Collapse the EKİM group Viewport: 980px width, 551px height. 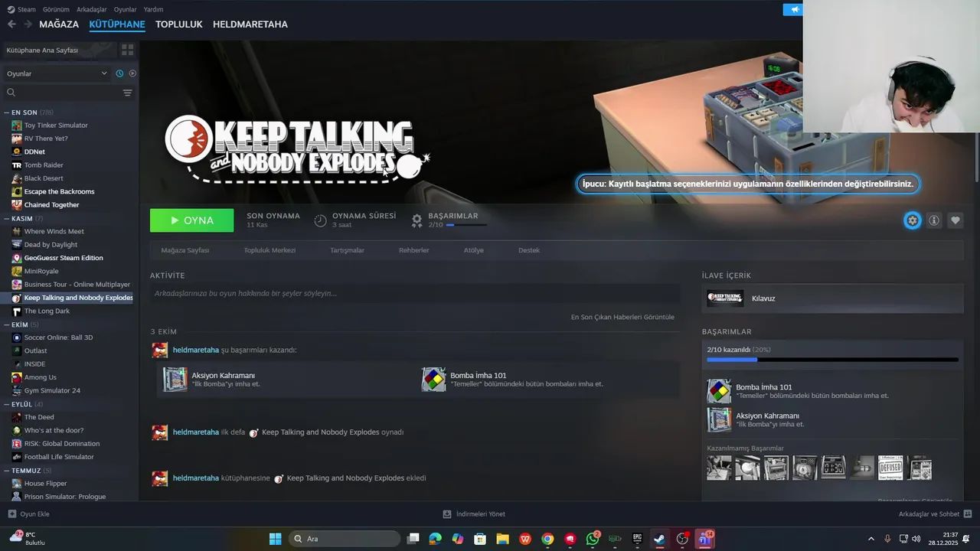[x=21, y=324]
